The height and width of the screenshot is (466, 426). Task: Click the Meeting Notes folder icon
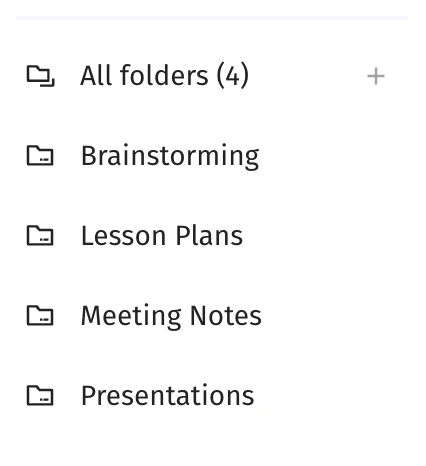40,315
